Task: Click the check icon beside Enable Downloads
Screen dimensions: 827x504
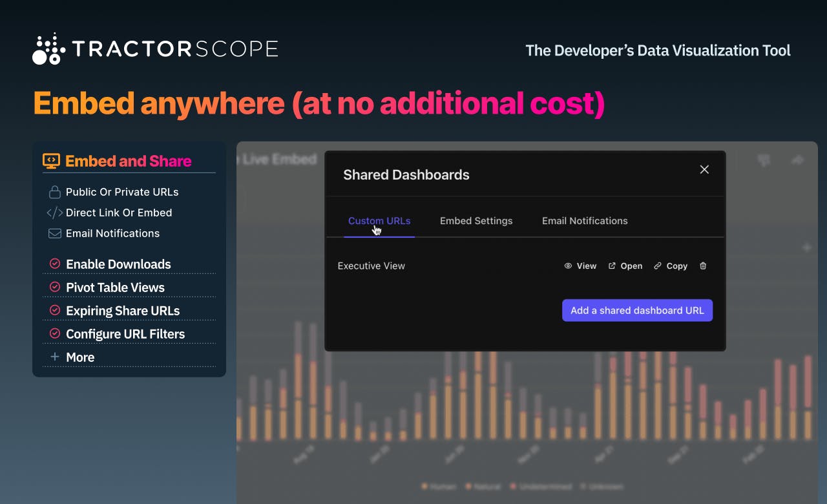Action: (55, 264)
